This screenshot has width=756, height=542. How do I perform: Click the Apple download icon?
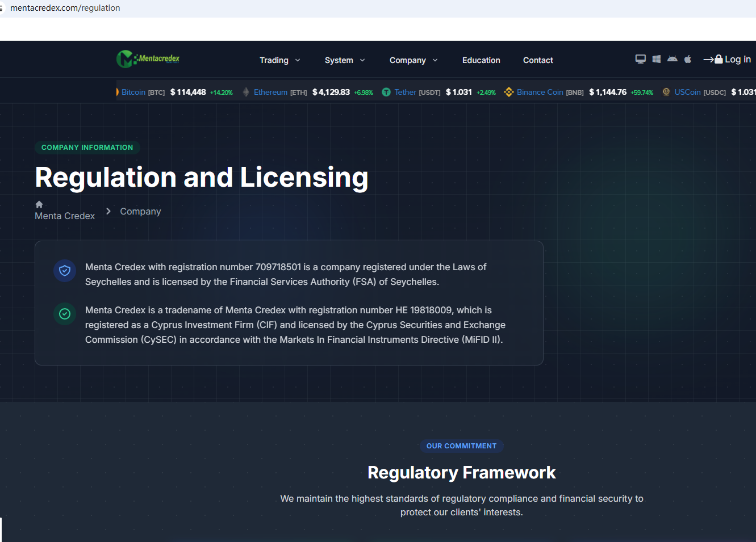click(688, 59)
